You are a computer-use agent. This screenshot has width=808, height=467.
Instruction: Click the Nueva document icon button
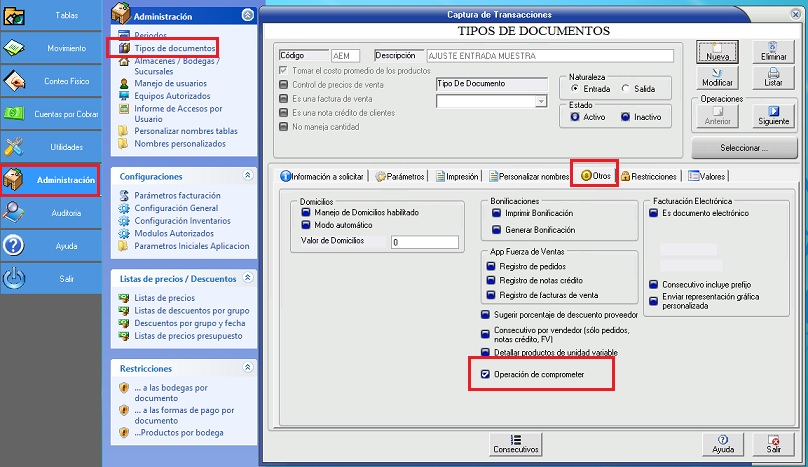717,52
